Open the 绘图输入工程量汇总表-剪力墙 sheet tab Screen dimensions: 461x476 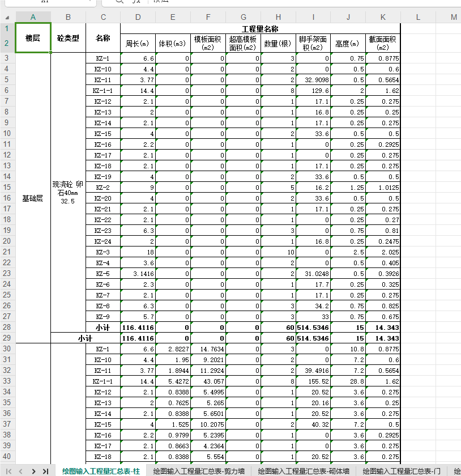[x=199, y=471]
